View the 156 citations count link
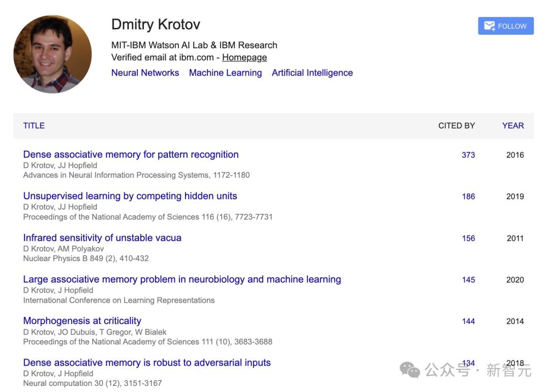The height and width of the screenshot is (392, 549). click(x=468, y=238)
